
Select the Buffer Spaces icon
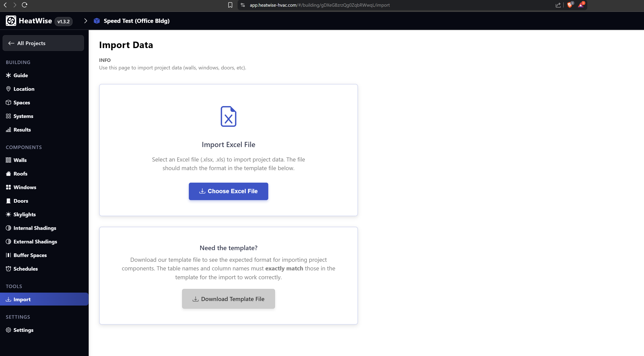8,255
